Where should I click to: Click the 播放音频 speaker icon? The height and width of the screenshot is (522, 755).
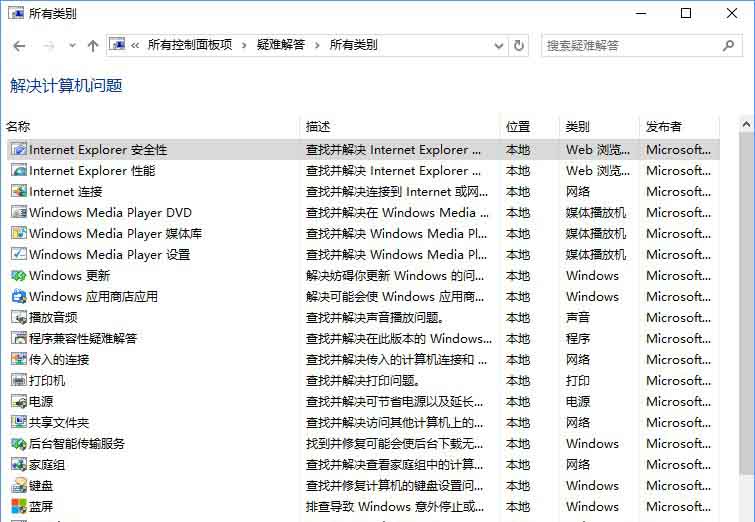coord(18,318)
